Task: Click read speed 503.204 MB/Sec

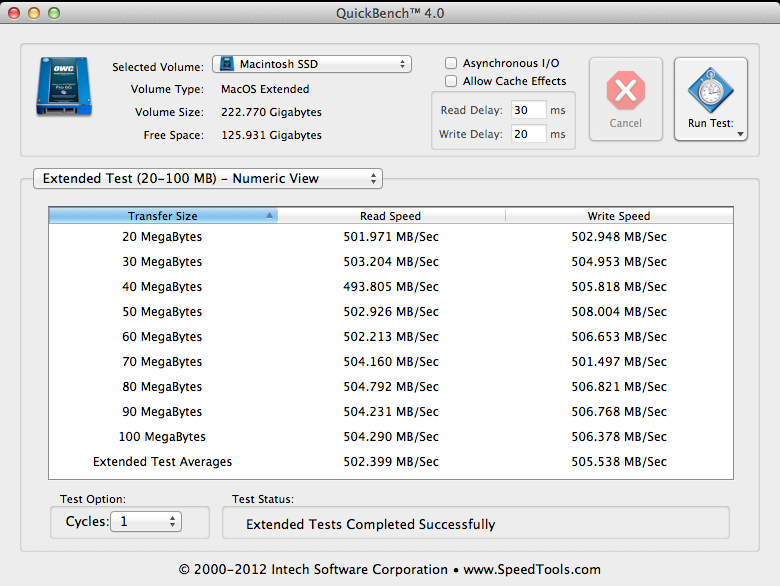Action: [x=391, y=262]
